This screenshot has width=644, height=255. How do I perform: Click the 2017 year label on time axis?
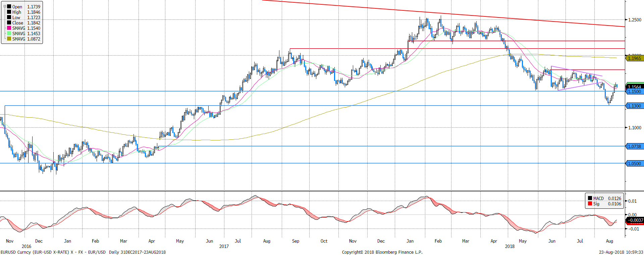(x=224, y=246)
